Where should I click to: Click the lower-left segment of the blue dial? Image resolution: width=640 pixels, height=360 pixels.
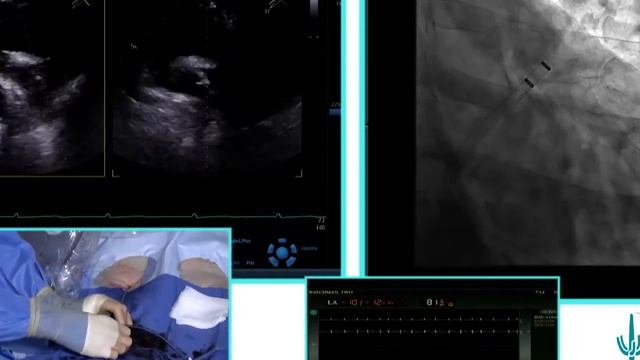273,261
